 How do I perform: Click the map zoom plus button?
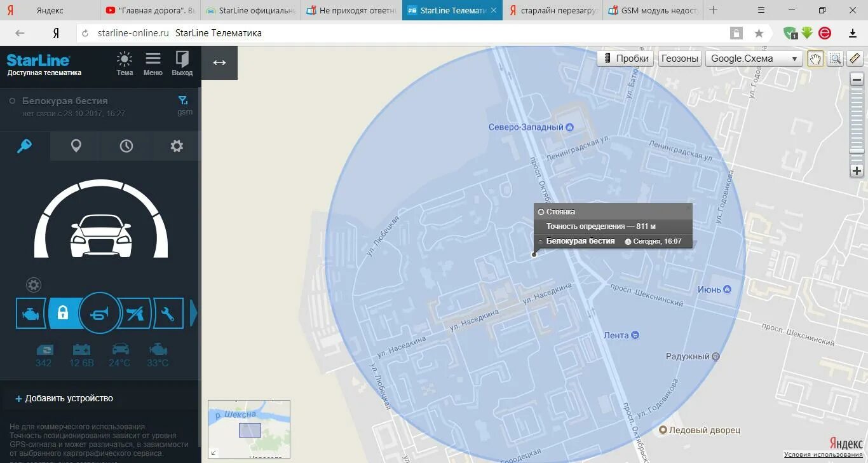tap(857, 170)
